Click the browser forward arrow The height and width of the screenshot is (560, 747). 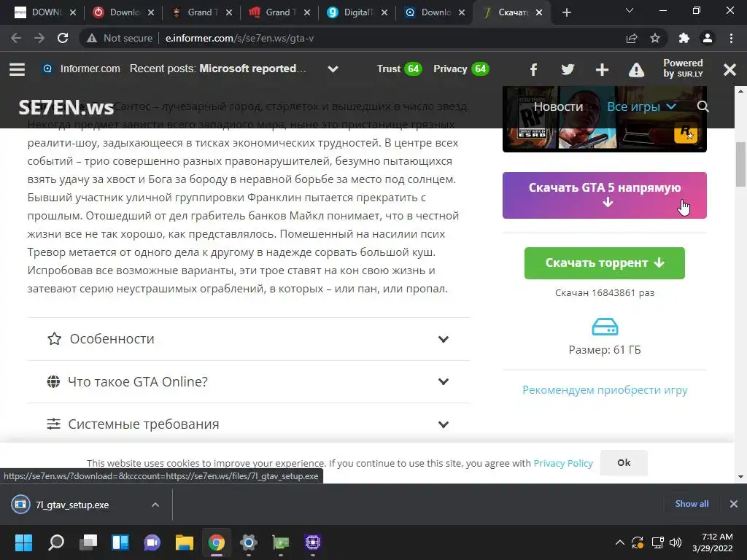pos(39,38)
